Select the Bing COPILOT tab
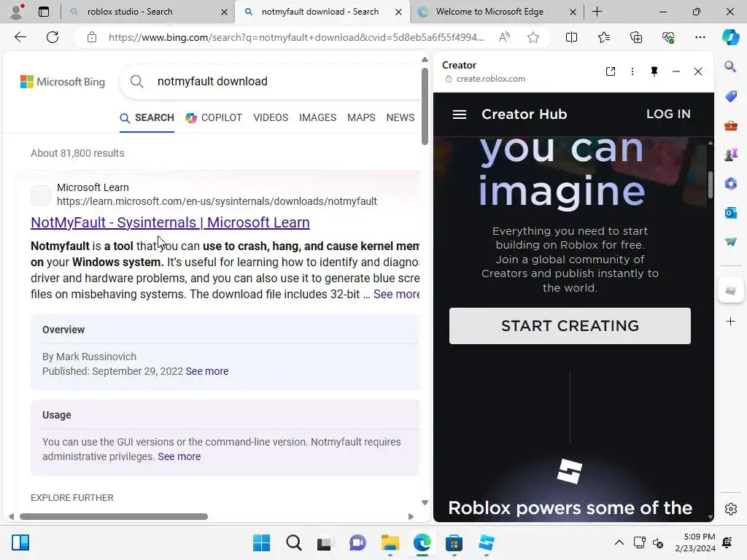 214,117
